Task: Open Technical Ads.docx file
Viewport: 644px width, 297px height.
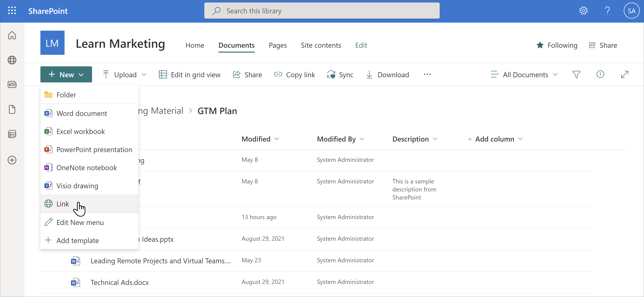Action: pyautogui.click(x=120, y=282)
